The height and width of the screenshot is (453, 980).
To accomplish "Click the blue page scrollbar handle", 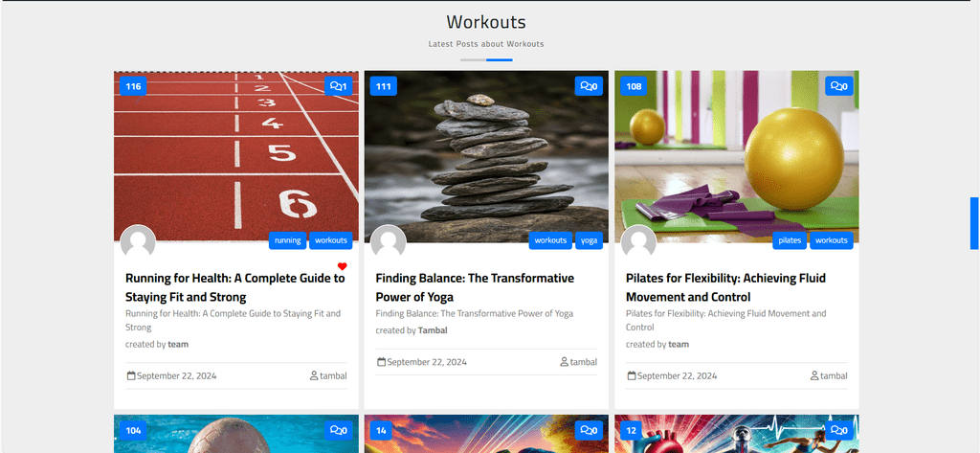I will click(x=973, y=223).
